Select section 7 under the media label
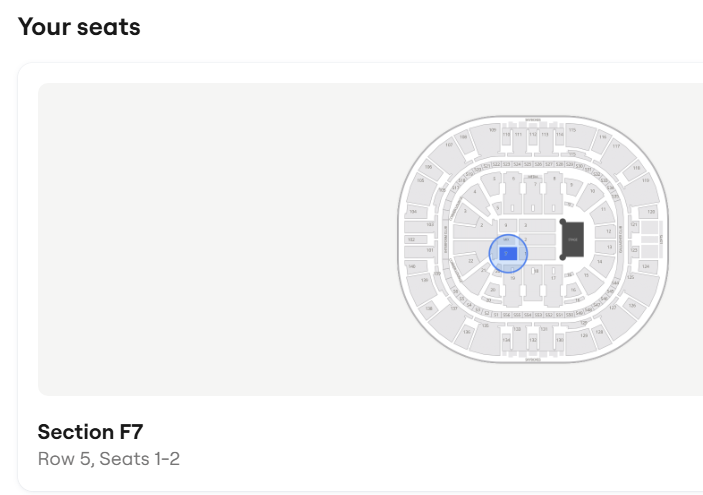Screen dimensions: 703x495 (x=534, y=184)
